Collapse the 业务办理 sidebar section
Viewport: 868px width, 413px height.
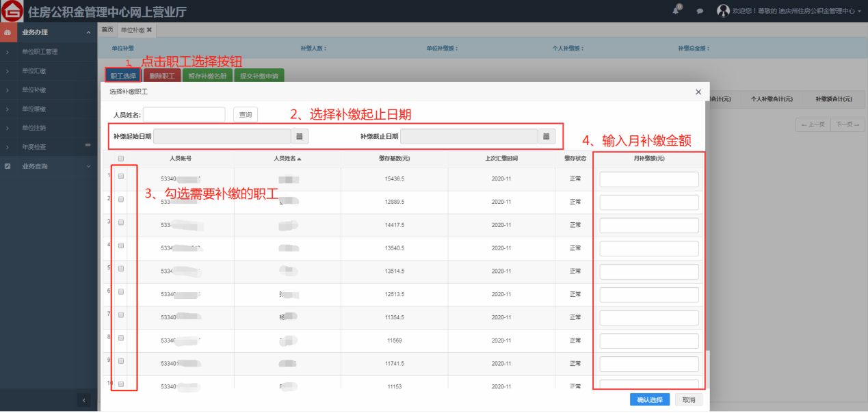point(88,32)
